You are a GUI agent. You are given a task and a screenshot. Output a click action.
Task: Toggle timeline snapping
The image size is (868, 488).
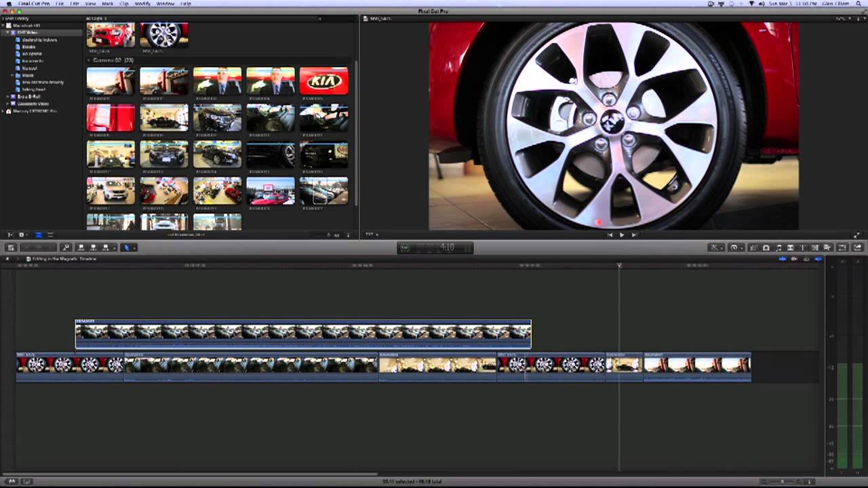[818, 258]
